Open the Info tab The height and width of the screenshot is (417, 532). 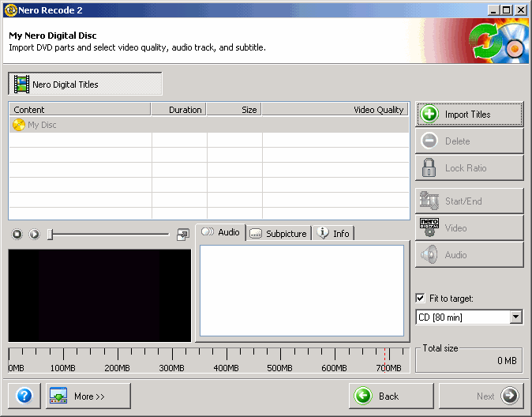(333, 233)
